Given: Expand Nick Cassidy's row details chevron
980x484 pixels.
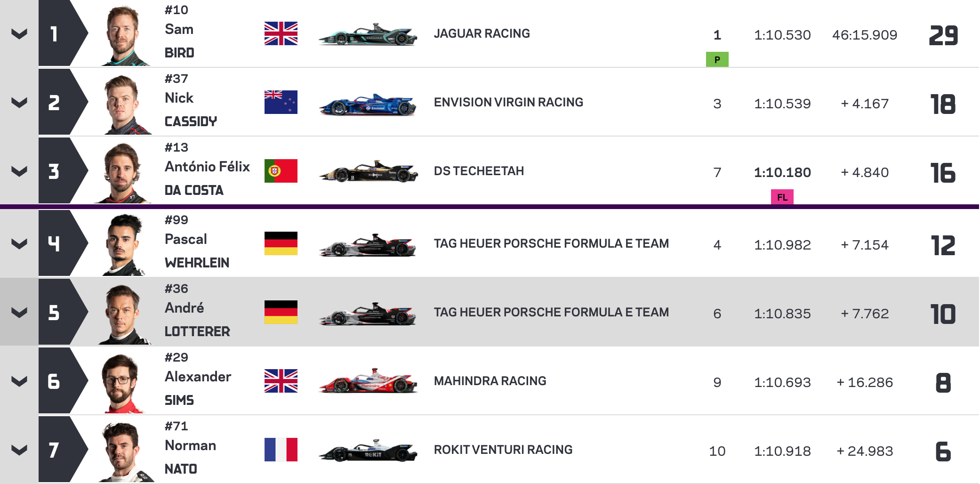Looking at the screenshot, I should point(19,103).
